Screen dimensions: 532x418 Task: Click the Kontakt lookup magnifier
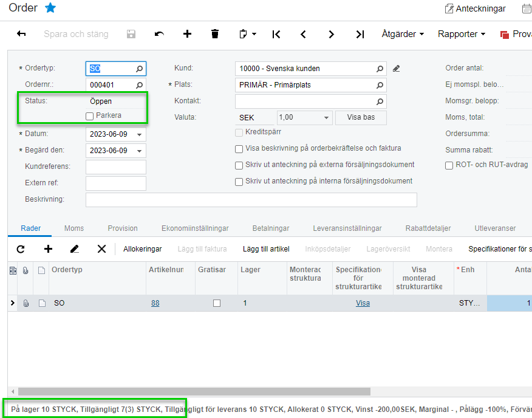(380, 101)
